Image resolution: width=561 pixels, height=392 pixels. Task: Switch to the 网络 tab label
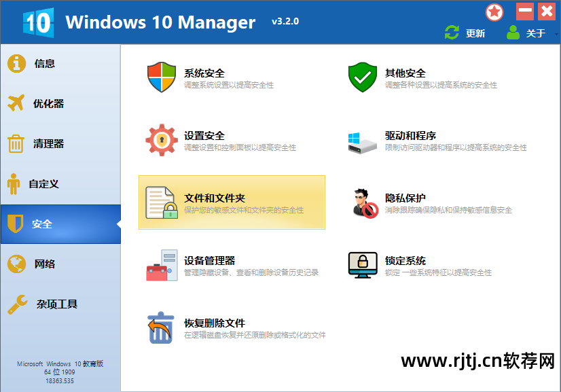(x=45, y=264)
